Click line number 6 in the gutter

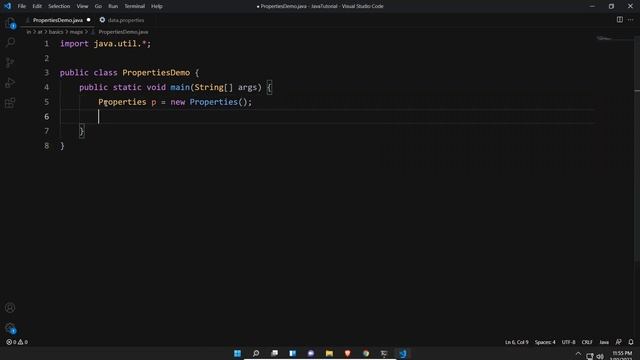pyautogui.click(x=47, y=117)
